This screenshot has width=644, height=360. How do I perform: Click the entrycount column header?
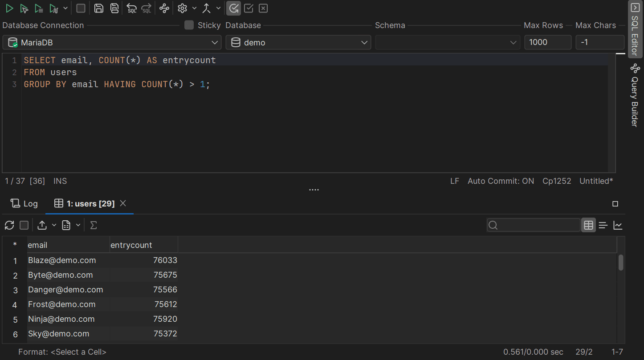point(144,245)
